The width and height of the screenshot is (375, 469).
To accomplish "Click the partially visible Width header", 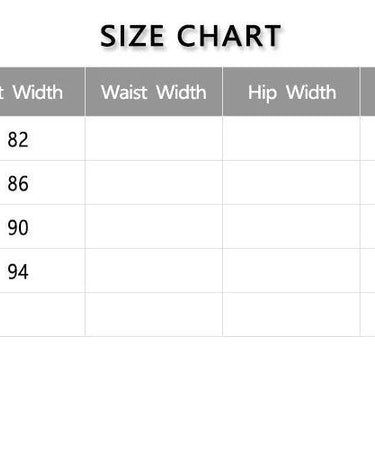I will pos(42,92).
